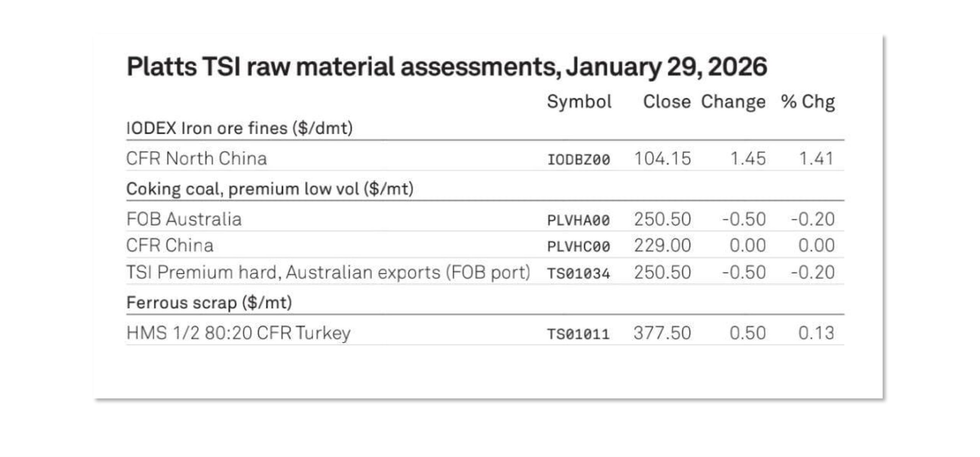The image size is (980, 457).
Task: Click the % Chg column header
Action: [808, 102]
